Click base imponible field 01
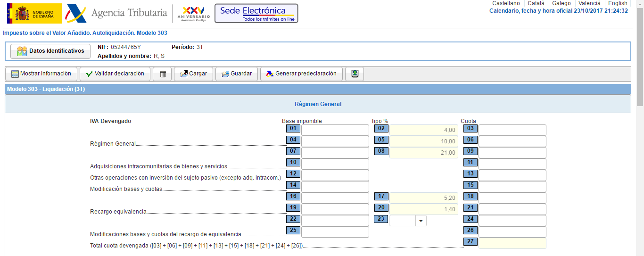 point(335,130)
